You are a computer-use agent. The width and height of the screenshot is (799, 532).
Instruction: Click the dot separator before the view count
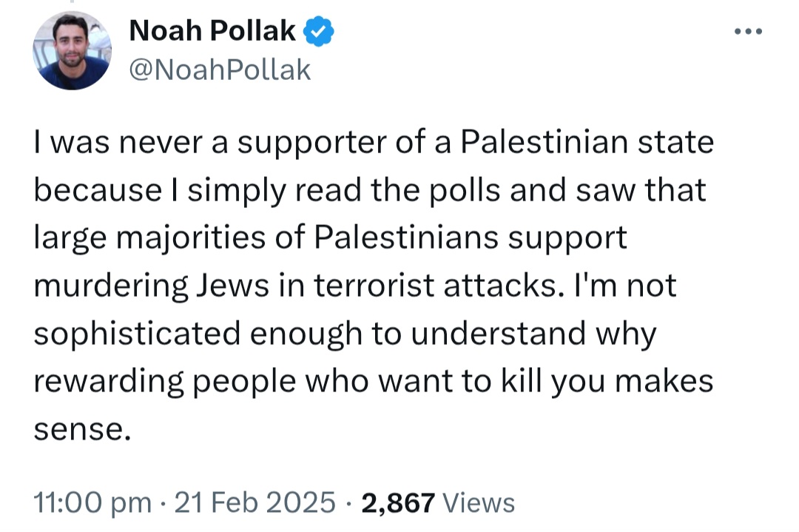348,503
